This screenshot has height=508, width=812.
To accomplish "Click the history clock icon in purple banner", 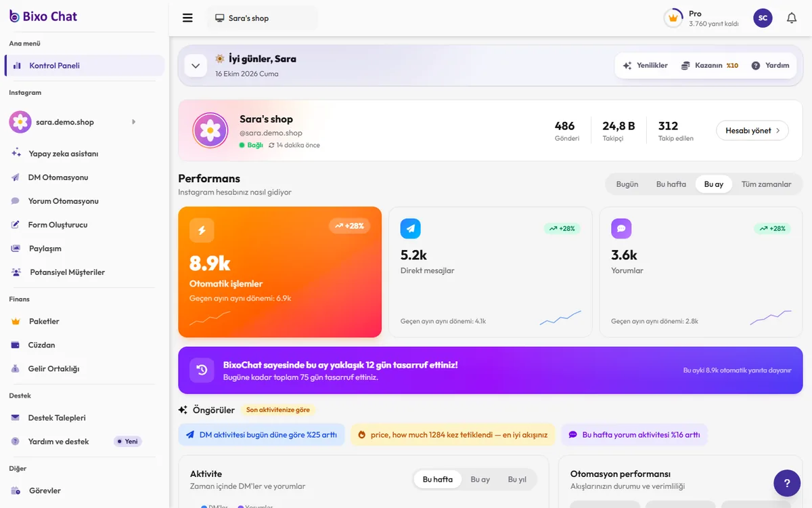I will [202, 370].
